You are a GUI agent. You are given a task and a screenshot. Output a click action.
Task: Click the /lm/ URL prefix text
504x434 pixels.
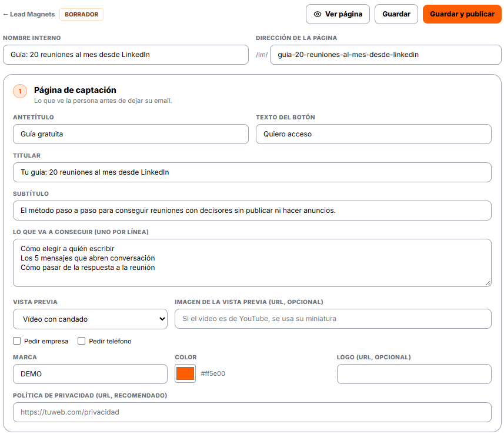click(262, 55)
